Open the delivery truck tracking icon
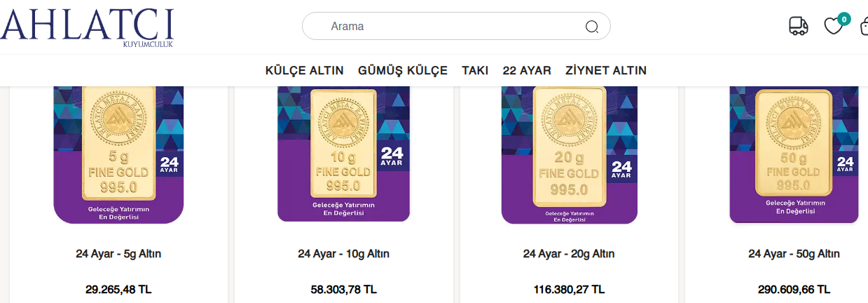The width and height of the screenshot is (868, 303). tap(798, 26)
